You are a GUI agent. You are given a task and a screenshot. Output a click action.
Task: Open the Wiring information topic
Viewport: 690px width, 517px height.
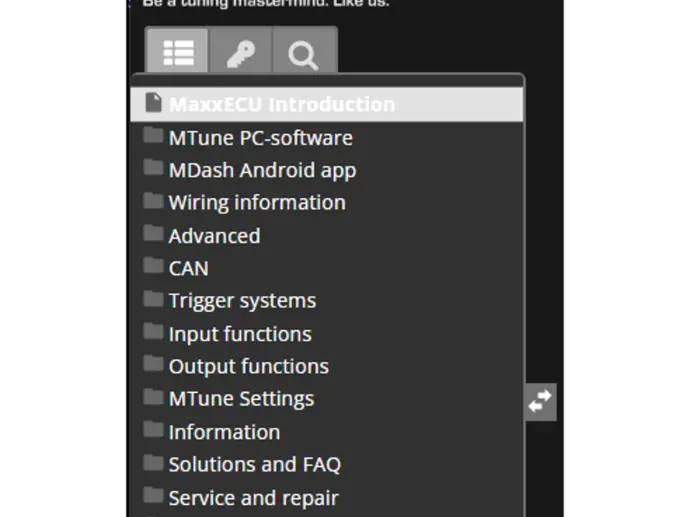(x=257, y=203)
